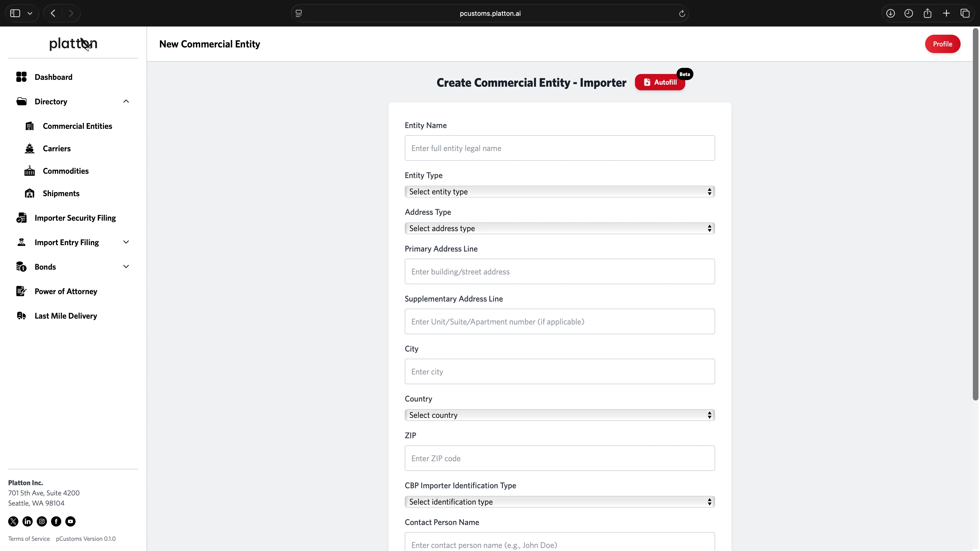Collapse the Directory menu section
This screenshot has width=980, height=551.
tap(126, 101)
